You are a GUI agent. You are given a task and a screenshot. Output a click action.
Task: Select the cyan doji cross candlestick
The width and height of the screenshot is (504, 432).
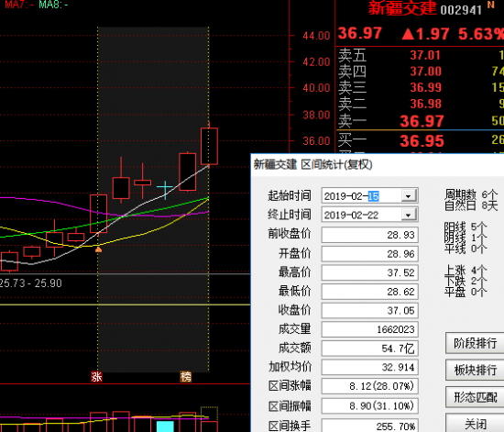point(165,187)
